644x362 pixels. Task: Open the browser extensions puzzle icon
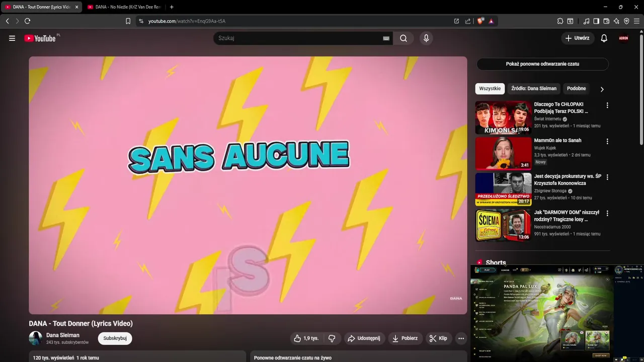pos(560,21)
